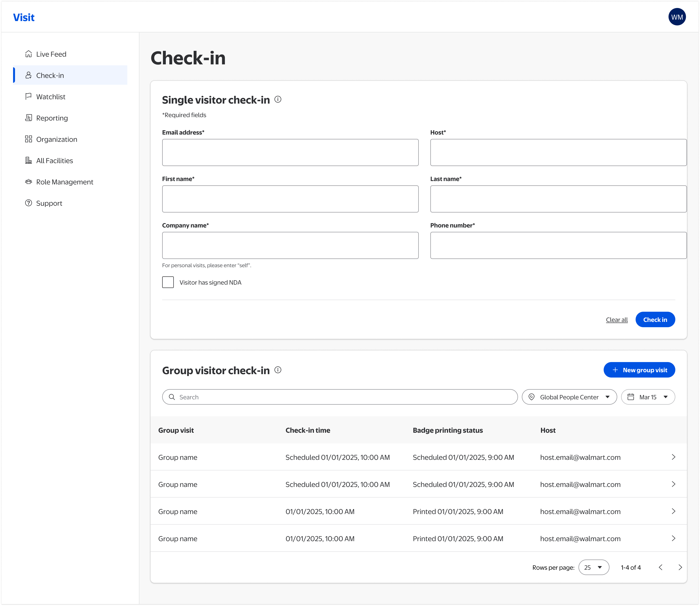The height and width of the screenshot is (606, 700).
Task: Show info for Group visitor check-in
Action: 278,370
